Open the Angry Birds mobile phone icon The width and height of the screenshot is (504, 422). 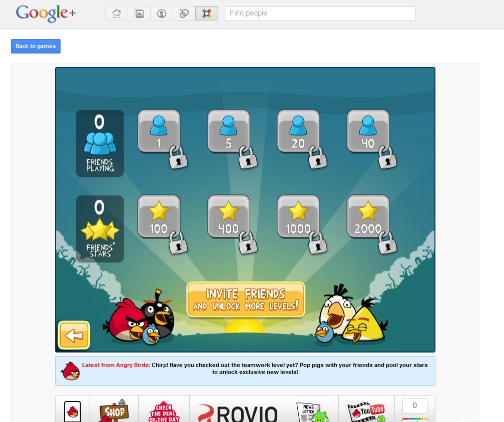pos(72,411)
